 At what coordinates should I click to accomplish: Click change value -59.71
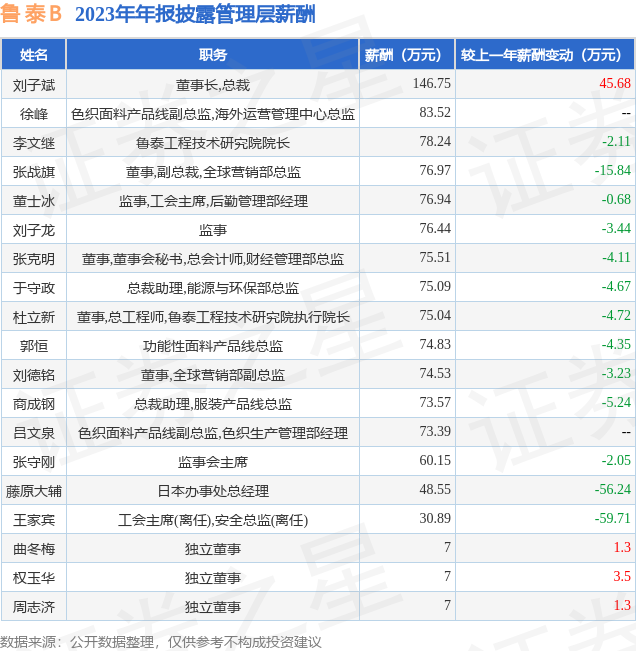[x=613, y=519]
